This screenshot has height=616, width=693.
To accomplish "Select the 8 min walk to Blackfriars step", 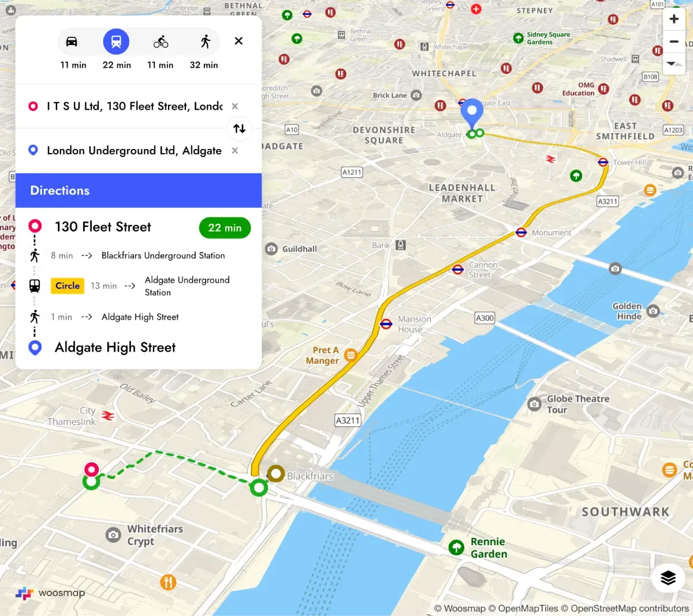I will point(138,256).
